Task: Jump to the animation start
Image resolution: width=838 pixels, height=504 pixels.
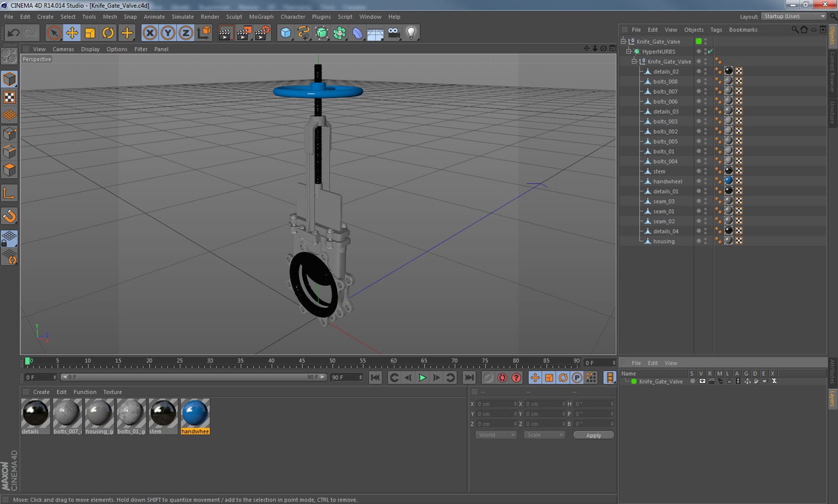Action: (375, 378)
